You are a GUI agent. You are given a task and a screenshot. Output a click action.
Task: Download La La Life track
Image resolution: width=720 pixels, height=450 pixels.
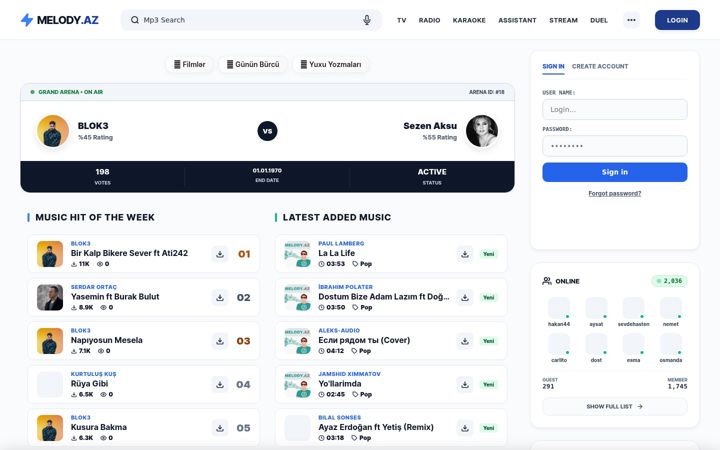[465, 254]
